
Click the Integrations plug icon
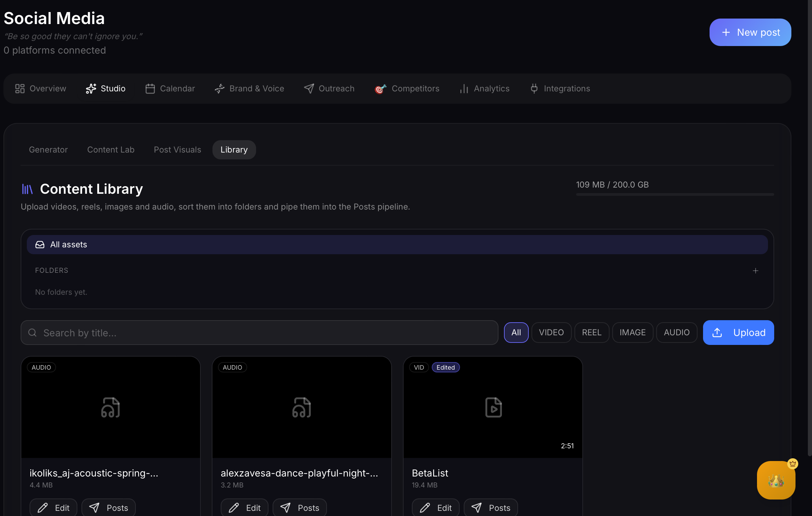click(534, 89)
